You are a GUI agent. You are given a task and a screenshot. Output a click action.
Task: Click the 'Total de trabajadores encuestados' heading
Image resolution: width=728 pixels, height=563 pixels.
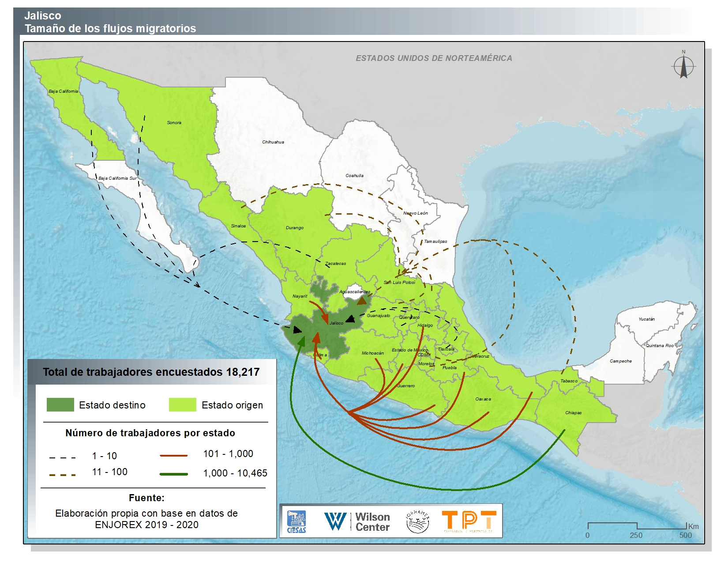coord(151,372)
